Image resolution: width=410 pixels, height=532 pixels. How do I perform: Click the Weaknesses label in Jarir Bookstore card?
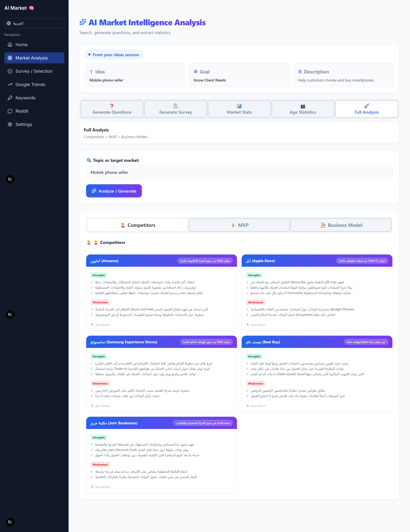(x=100, y=464)
